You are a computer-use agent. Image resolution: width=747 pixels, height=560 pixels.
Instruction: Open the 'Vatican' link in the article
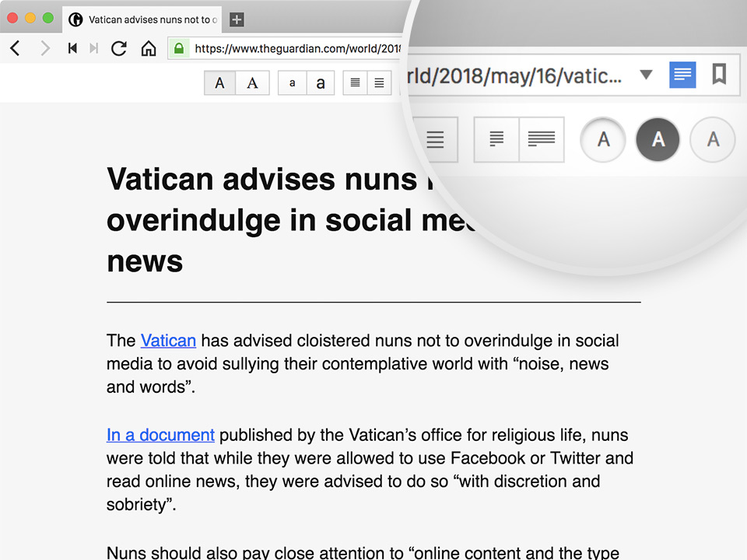(x=168, y=341)
